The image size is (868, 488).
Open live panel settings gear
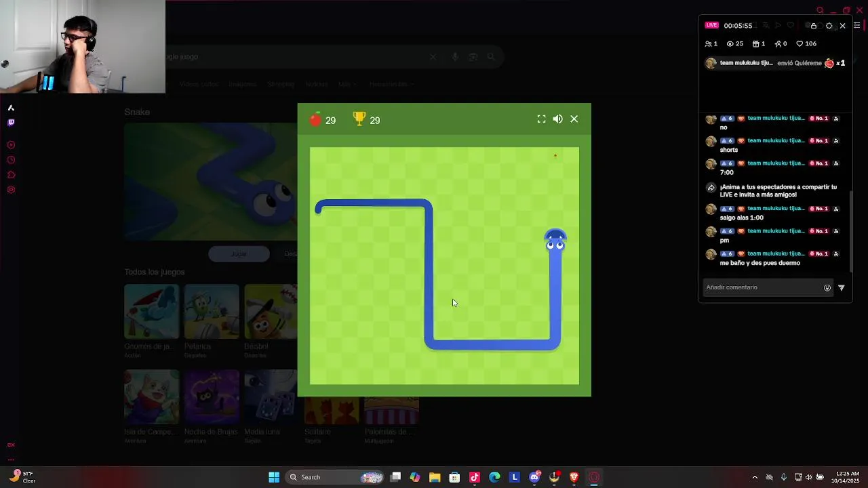829,26
